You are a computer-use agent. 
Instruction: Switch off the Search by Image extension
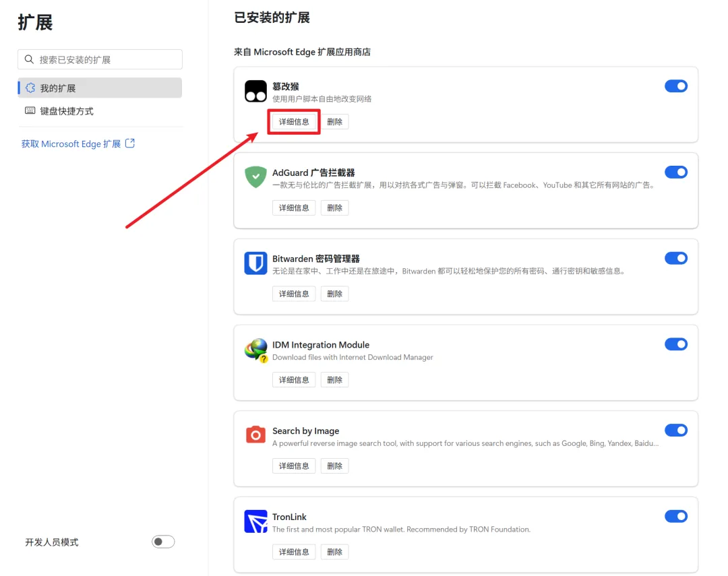click(x=675, y=430)
